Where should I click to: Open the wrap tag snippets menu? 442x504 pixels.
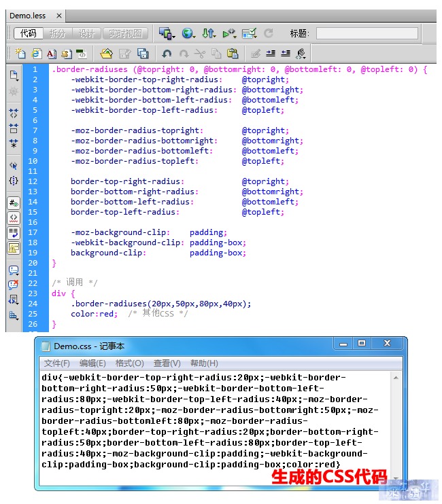[14, 300]
